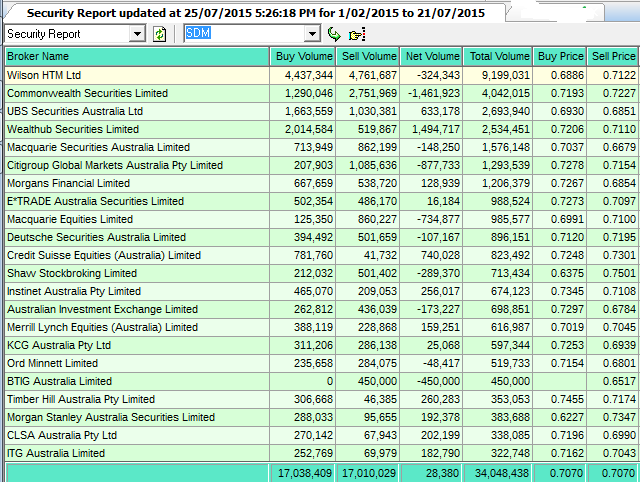Click UBS total volume 2,693,940

point(506,111)
